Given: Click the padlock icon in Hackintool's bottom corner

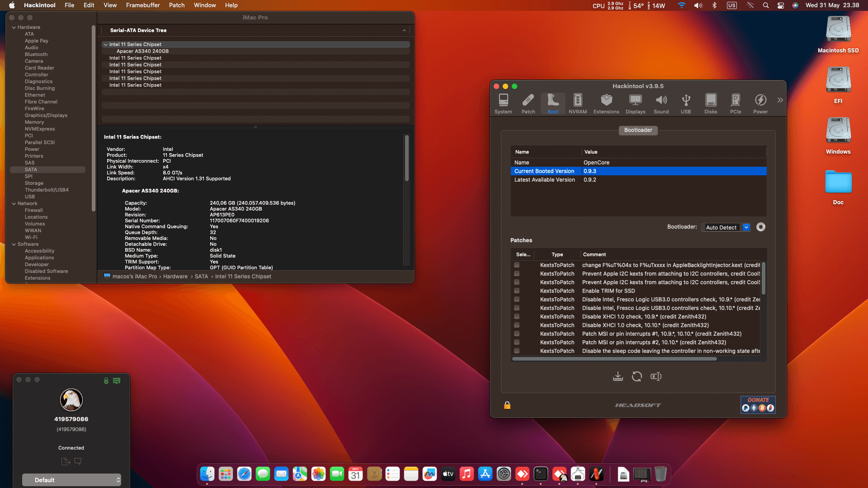Looking at the screenshot, I should click(507, 405).
